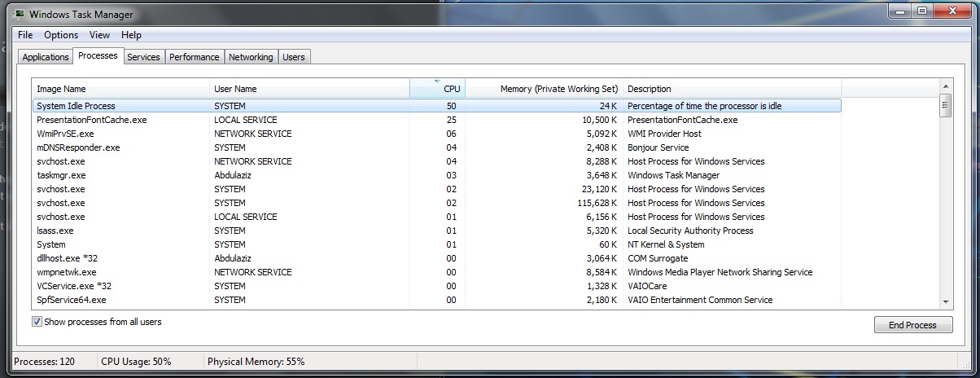Select SpfService64.exe process
The width and height of the screenshot is (980, 378).
click(x=436, y=300)
